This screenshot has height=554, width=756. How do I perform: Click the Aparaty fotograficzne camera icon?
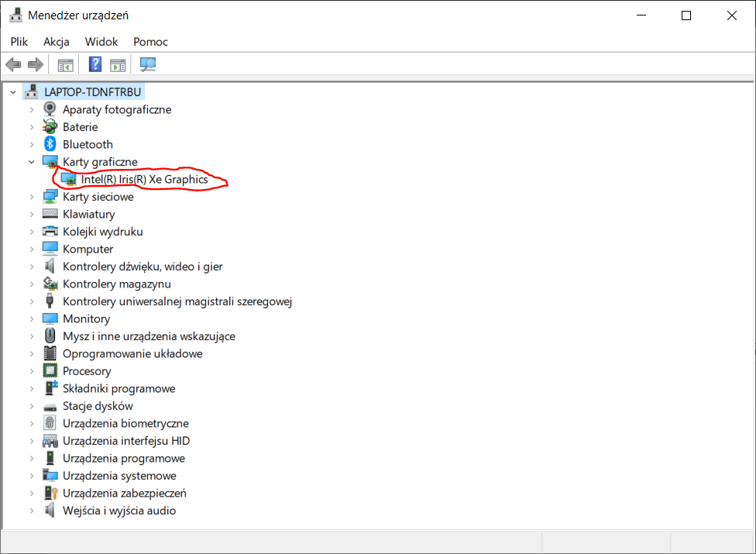point(50,109)
